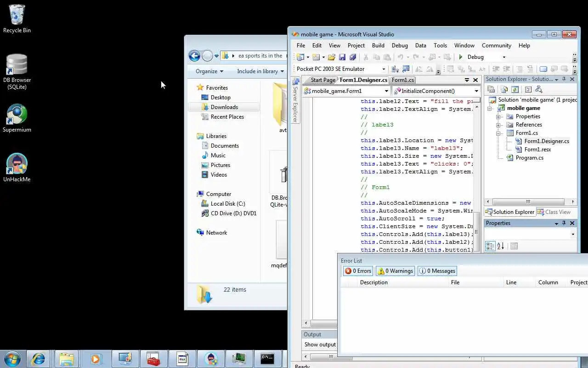Click the Uncomment Lines icon

pyautogui.click(x=530, y=69)
